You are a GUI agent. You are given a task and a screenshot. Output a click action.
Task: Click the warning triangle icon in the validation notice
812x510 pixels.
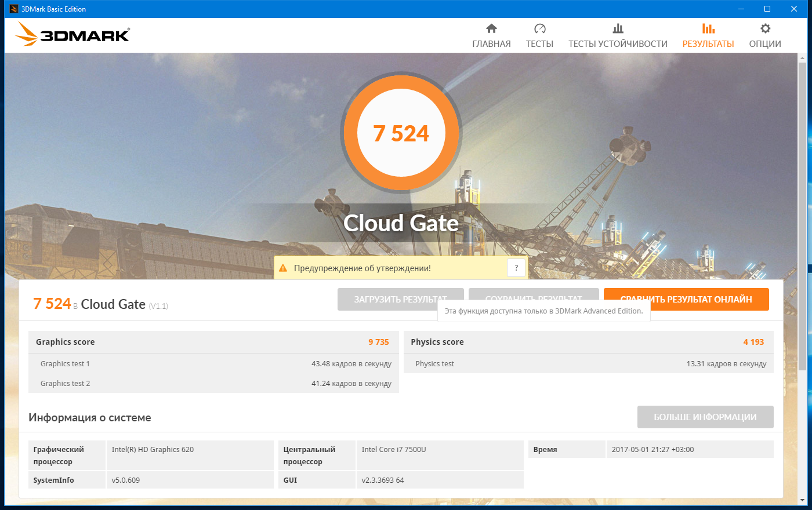[x=283, y=268]
